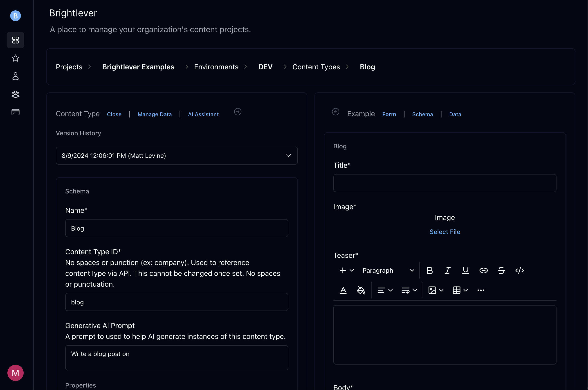Click right arrow circle next to AI Assistant
Image resolution: width=588 pixels, height=390 pixels.
coord(238,112)
